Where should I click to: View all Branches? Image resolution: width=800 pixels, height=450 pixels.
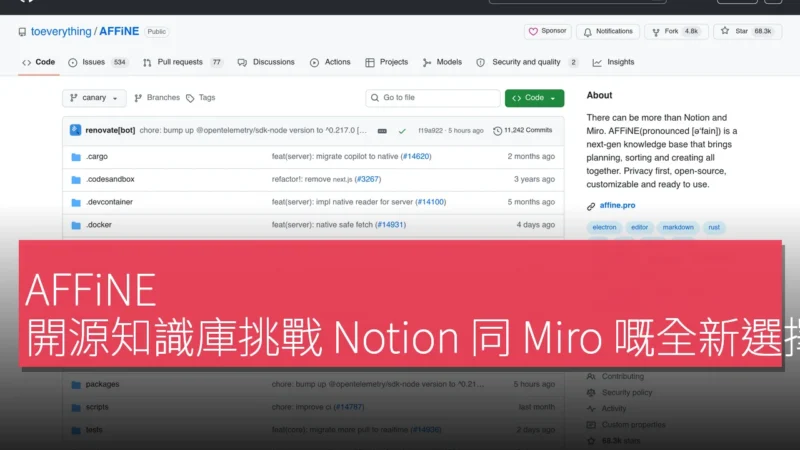[157, 97]
